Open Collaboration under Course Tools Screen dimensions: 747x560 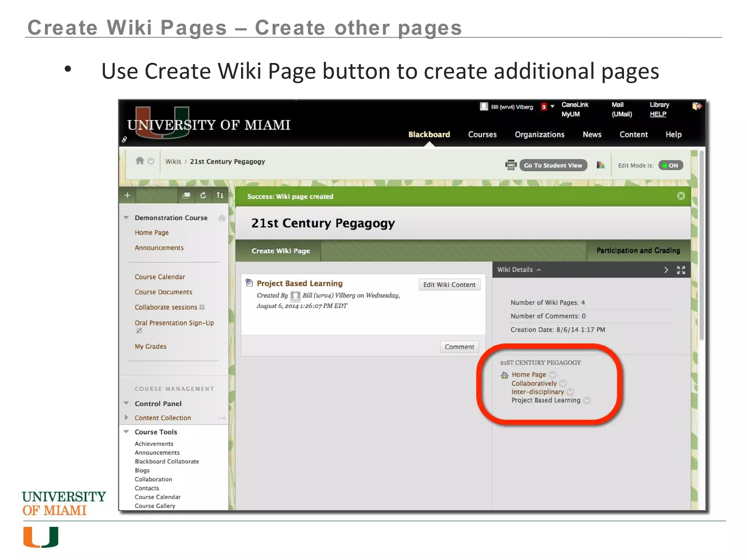pyautogui.click(x=153, y=479)
